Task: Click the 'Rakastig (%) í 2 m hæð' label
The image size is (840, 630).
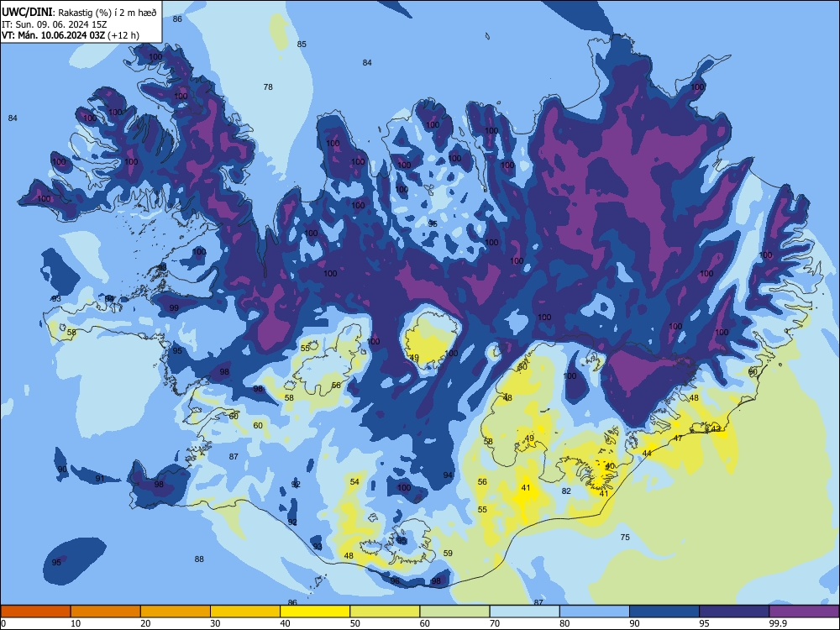Action: pos(108,13)
